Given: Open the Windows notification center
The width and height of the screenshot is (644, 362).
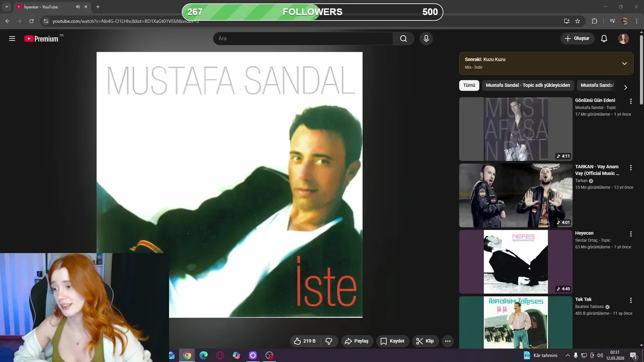Looking at the screenshot, I should point(633,355).
